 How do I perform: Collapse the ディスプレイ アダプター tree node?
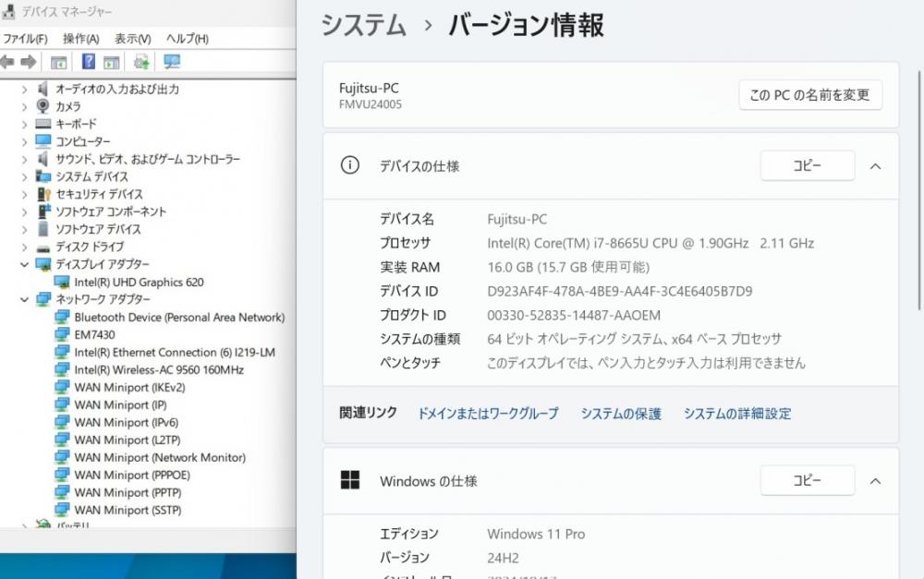(x=24, y=264)
